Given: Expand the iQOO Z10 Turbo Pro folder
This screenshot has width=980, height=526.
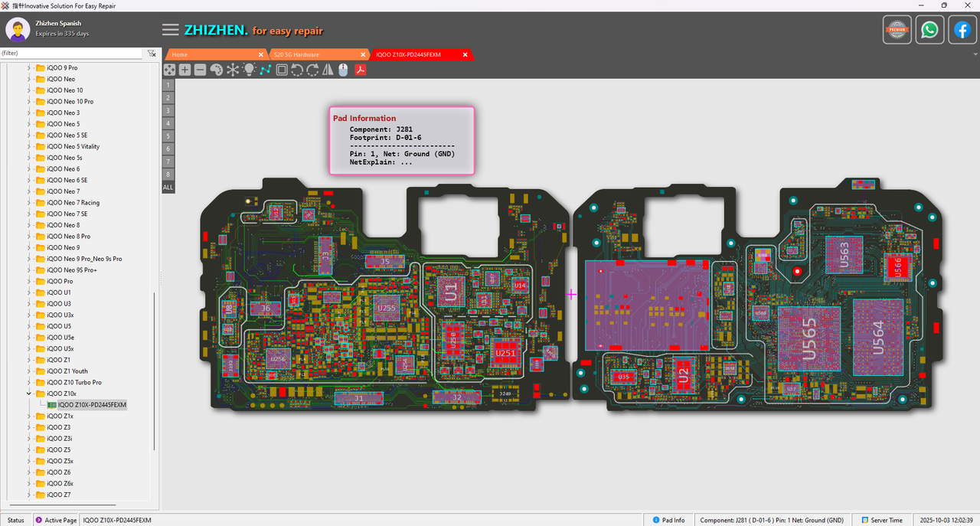Looking at the screenshot, I should 29,382.
